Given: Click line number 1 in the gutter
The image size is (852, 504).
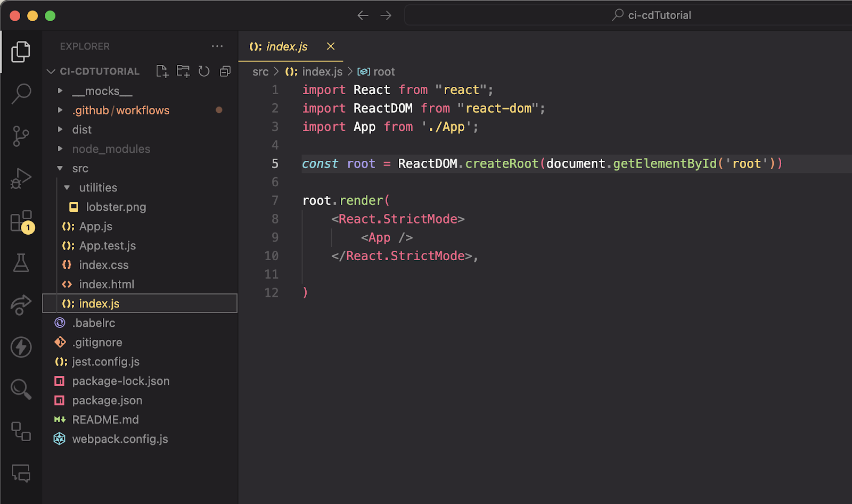Looking at the screenshot, I should tap(275, 90).
